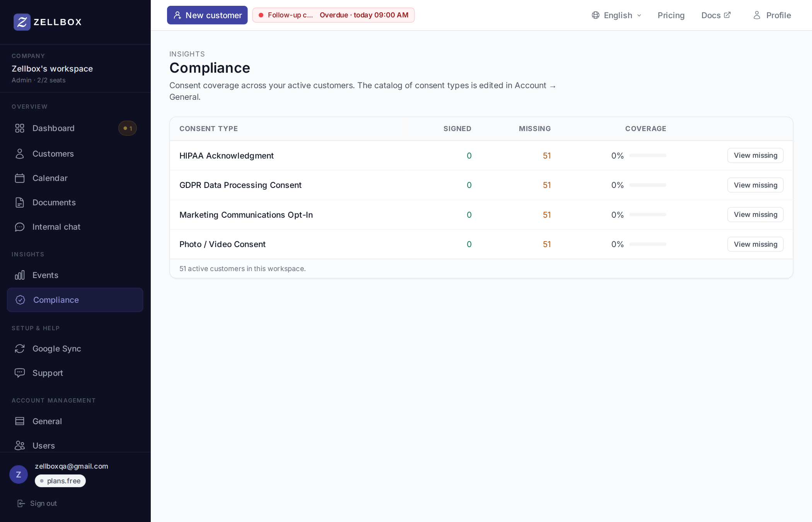Click the Google Sync refresh icon
Image resolution: width=812 pixels, height=522 pixels.
(20, 349)
